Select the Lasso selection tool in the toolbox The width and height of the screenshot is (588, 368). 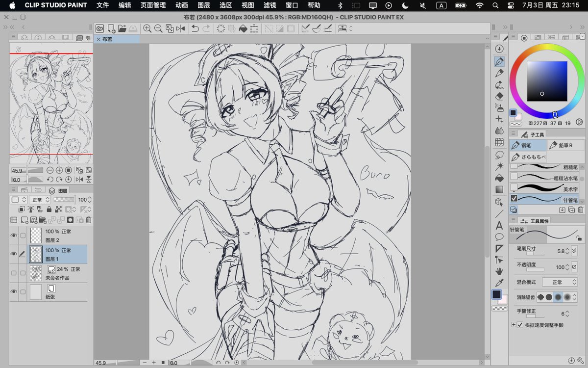(x=499, y=155)
